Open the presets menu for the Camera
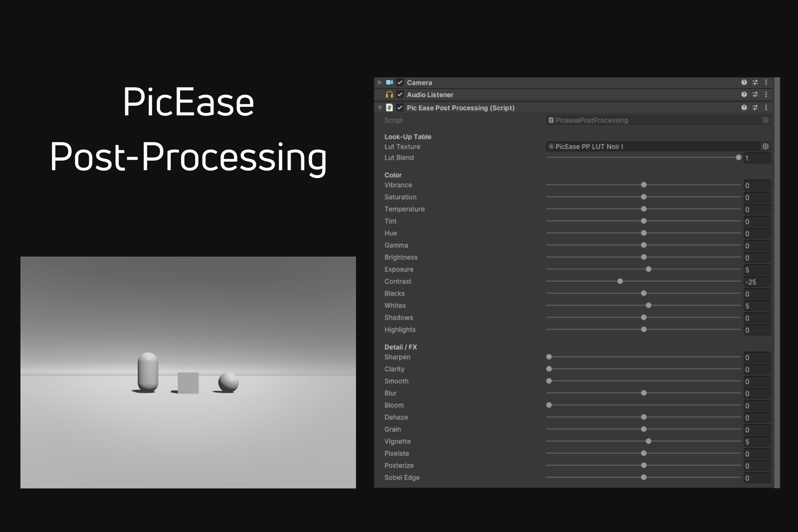Image resolution: width=798 pixels, height=532 pixels. [x=755, y=82]
